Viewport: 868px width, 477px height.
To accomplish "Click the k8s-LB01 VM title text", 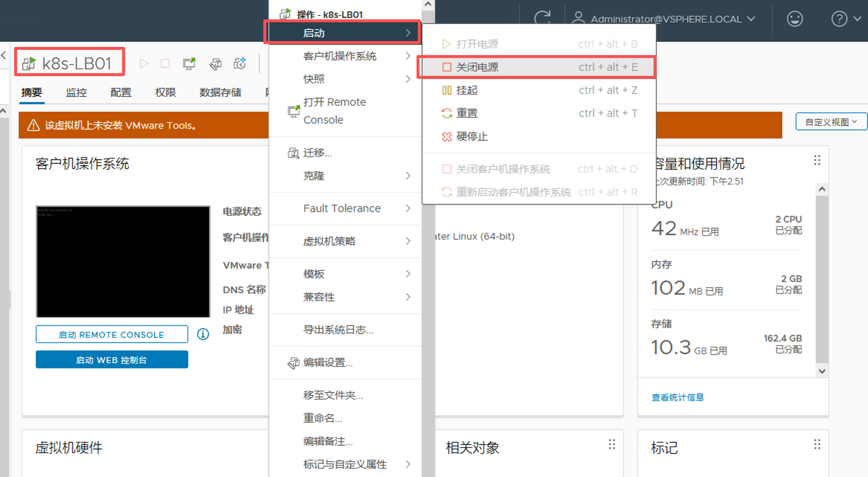I will pos(77,64).
